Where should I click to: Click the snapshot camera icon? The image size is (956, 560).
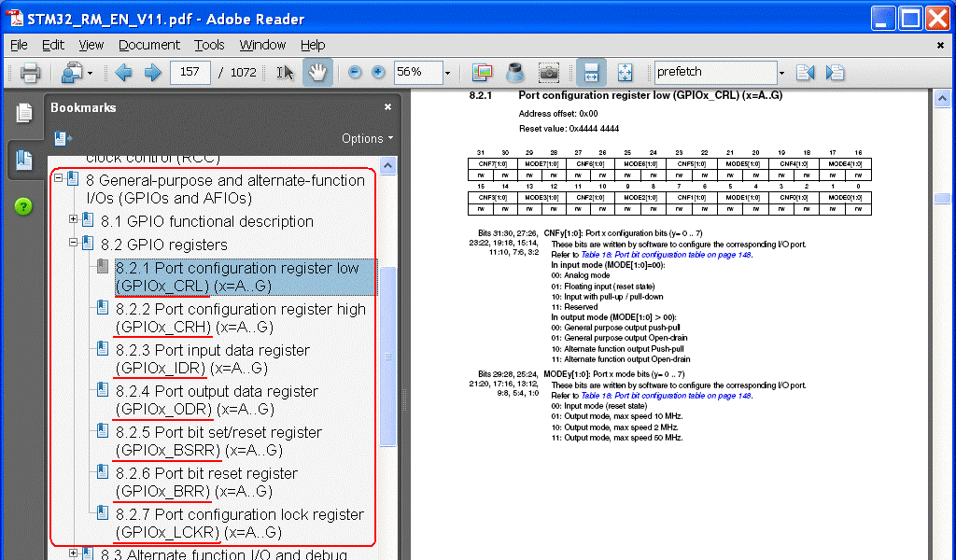549,73
